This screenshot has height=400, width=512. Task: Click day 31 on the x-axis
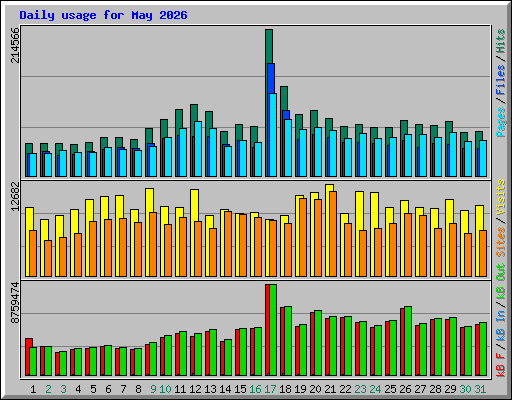tap(480, 389)
